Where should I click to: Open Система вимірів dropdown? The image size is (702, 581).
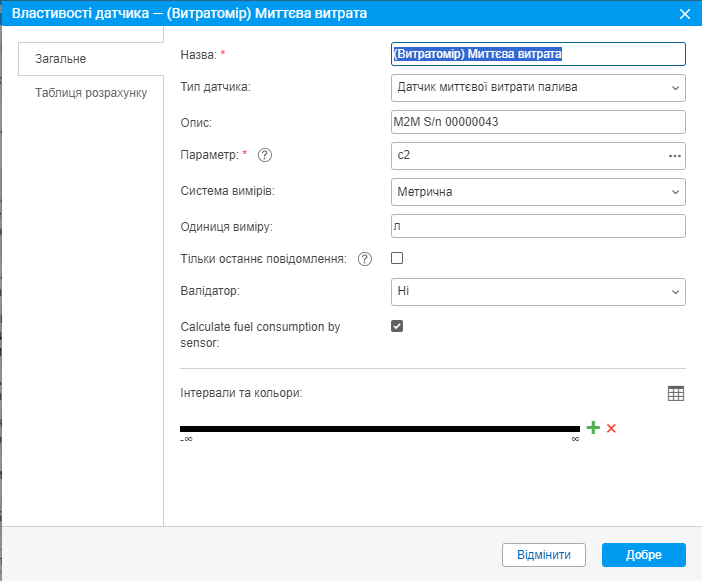538,192
